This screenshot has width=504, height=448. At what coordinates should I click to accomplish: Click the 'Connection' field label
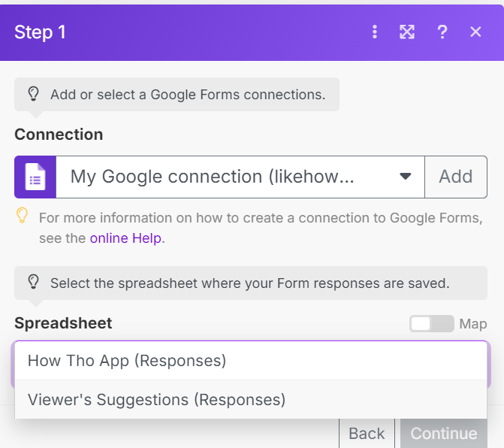click(x=59, y=135)
